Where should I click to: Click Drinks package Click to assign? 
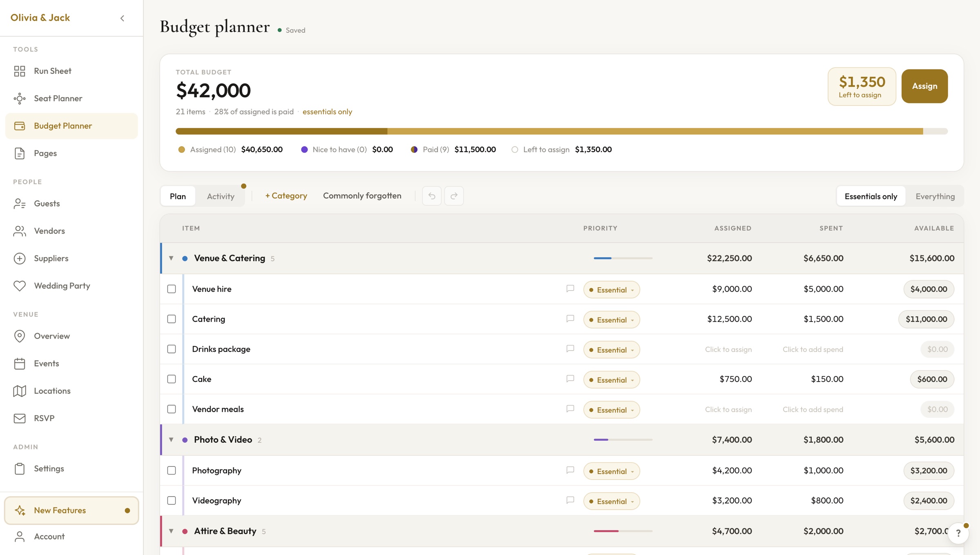pyautogui.click(x=728, y=349)
